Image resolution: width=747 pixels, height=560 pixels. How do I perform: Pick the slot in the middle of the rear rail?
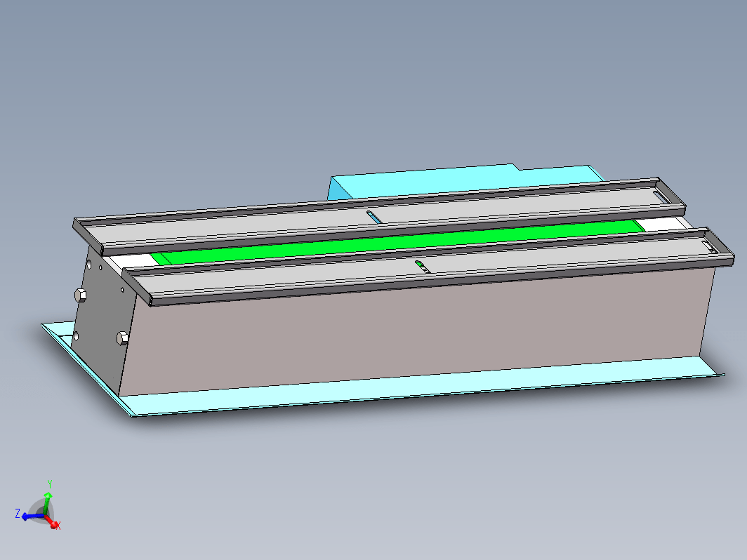(x=374, y=217)
